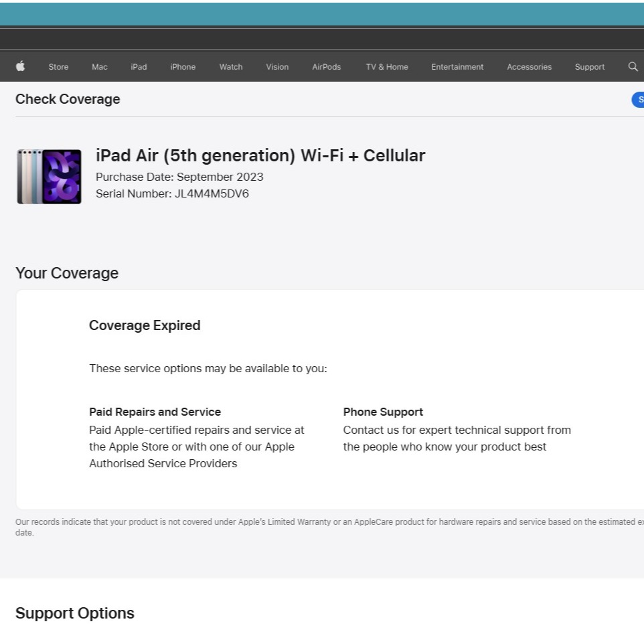The image size is (644, 644).
Task: Open the iPhone navigation item
Action: 183,67
